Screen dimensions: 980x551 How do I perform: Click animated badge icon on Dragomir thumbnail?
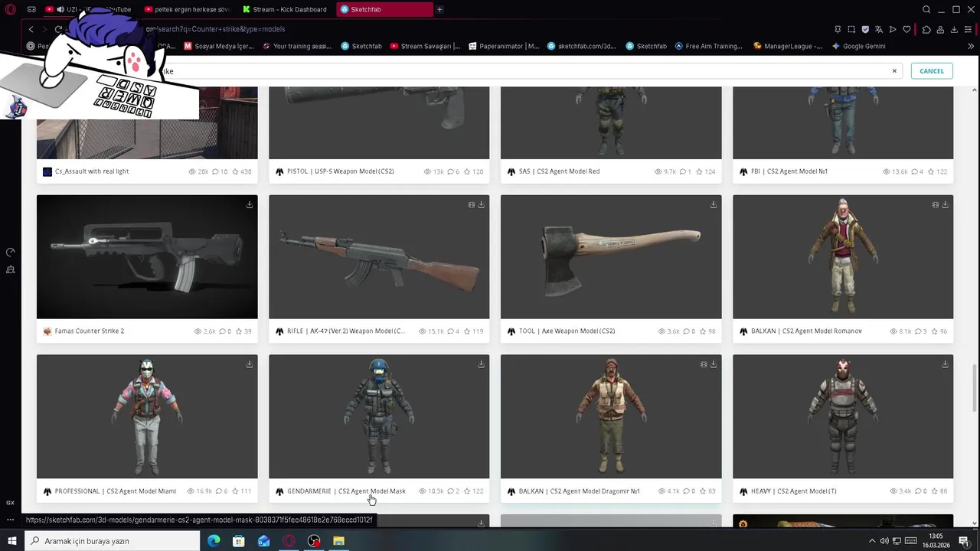[703, 364]
